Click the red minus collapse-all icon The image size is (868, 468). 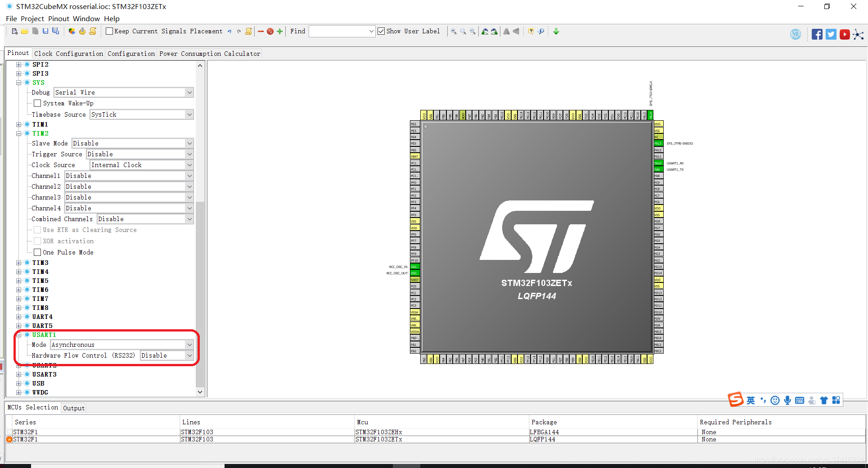(261, 32)
